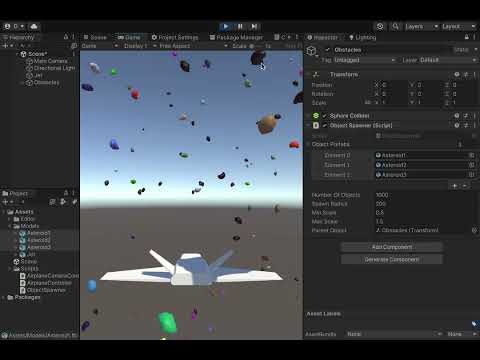Click the Pause button in the toolbar
Screen dimensions: 480x360
240,26
